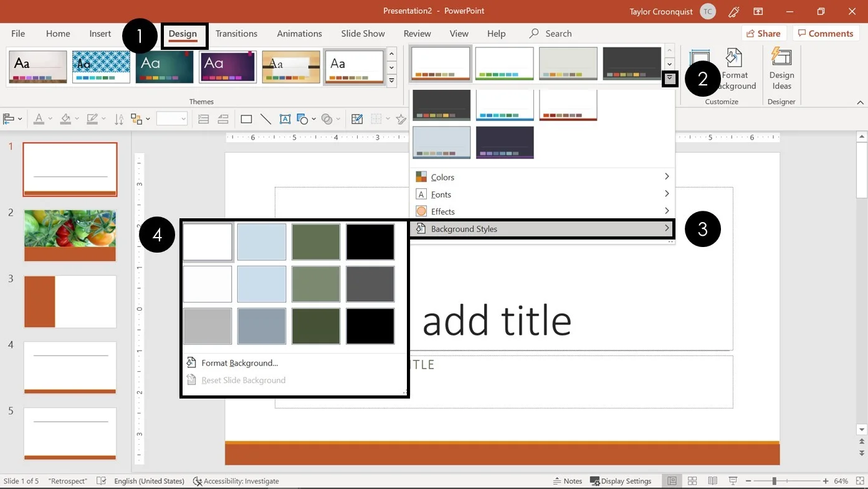Click the Bring Forward icon
Image resolution: width=868 pixels, height=489 pixels.
tap(203, 119)
